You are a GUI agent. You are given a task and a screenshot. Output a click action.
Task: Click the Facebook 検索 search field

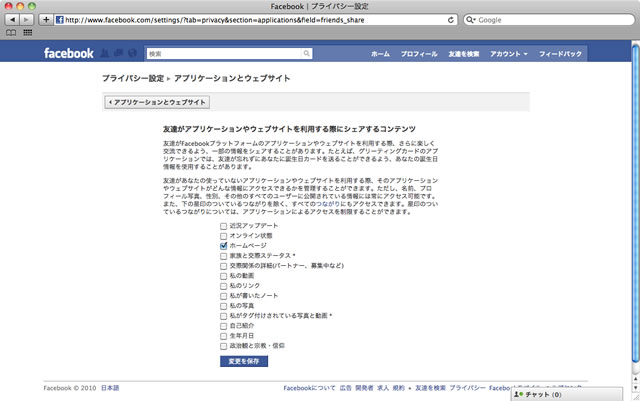pyautogui.click(x=224, y=53)
